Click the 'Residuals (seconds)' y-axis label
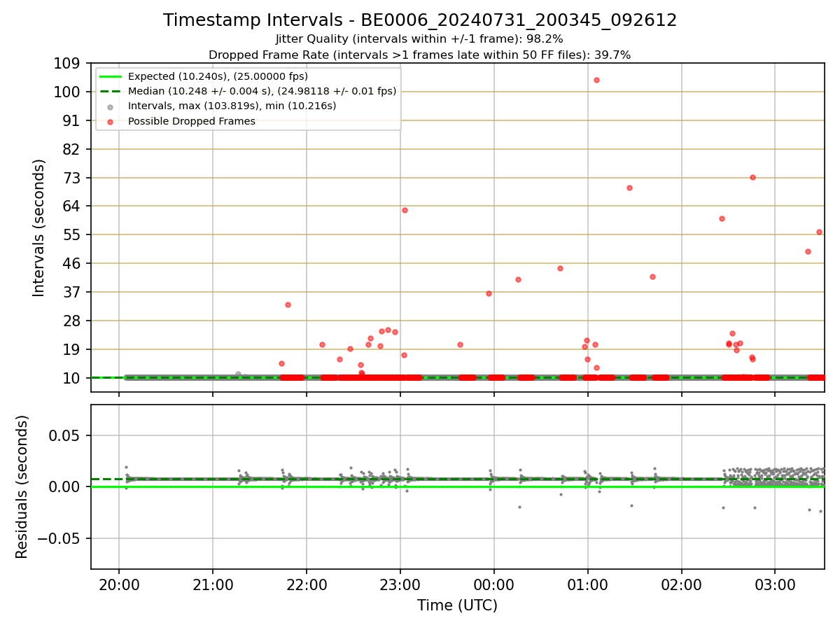The width and height of the screenshot is (840, 630). tap(22, 486)
